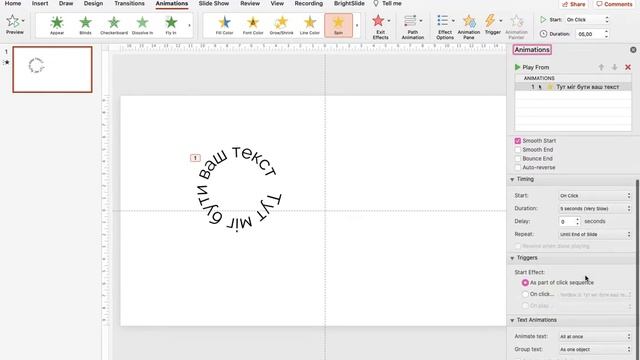Delete animation with the red X

[628, 67]
